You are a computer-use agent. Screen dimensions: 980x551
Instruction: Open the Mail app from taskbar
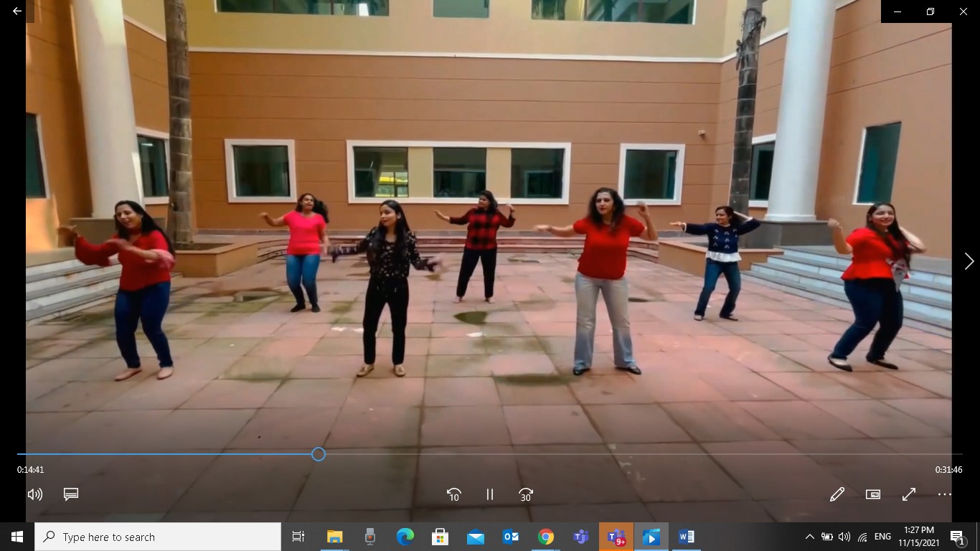tap(475, 537)
